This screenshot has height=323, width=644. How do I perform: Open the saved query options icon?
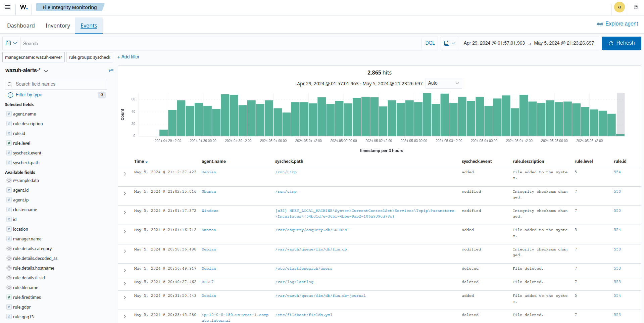[x=11, y=43]
